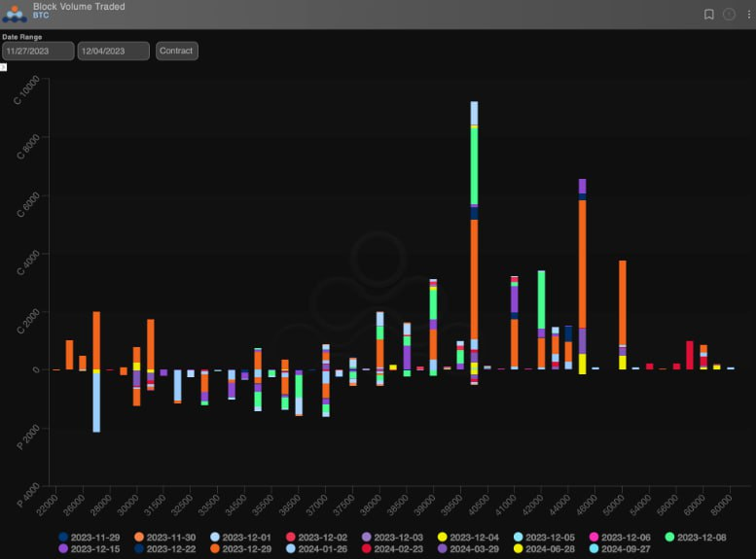
Task: Open the end date picker 12/04/2023
Action: (114, 51)
